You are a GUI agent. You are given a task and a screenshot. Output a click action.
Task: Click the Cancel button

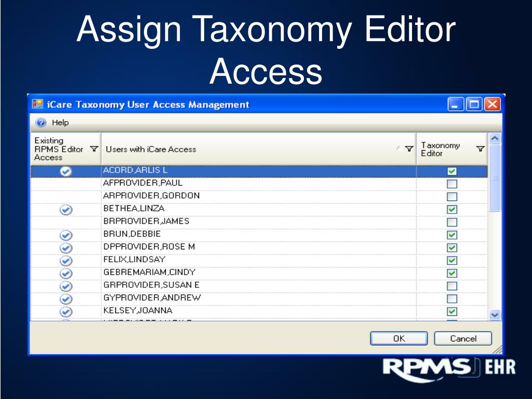[x=463, y=338]
